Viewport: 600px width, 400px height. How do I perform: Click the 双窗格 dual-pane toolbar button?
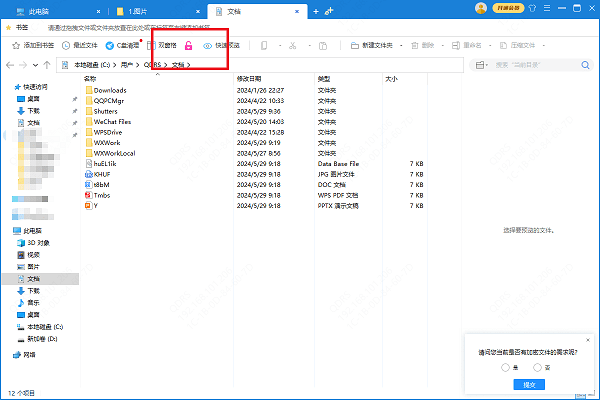pyautogui.click(x=166, y=46)
